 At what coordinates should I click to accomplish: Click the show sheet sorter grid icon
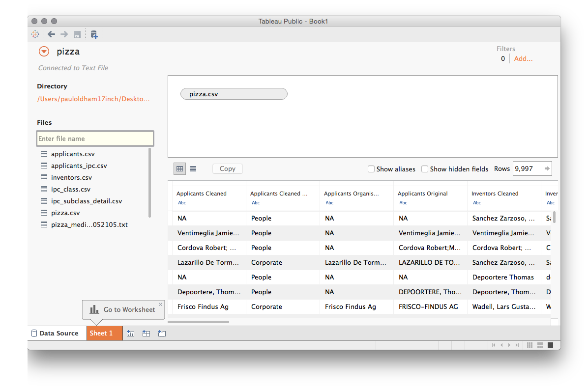529,345
